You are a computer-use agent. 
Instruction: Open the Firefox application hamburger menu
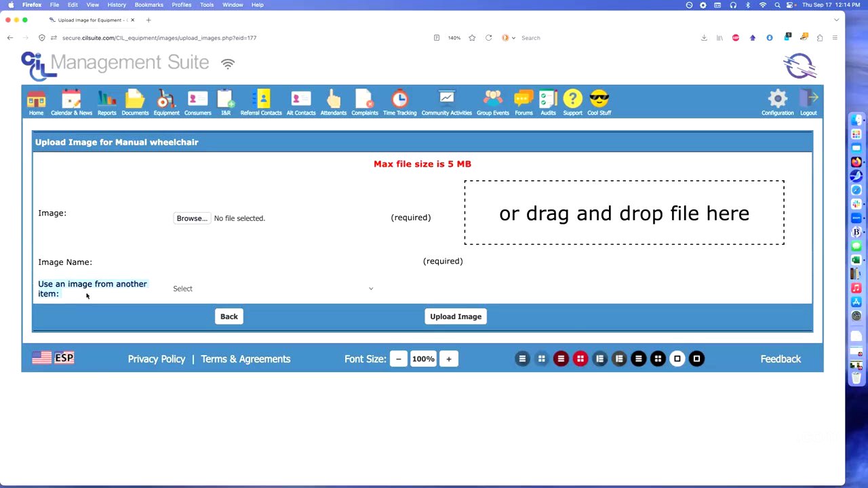pos(835,38)
